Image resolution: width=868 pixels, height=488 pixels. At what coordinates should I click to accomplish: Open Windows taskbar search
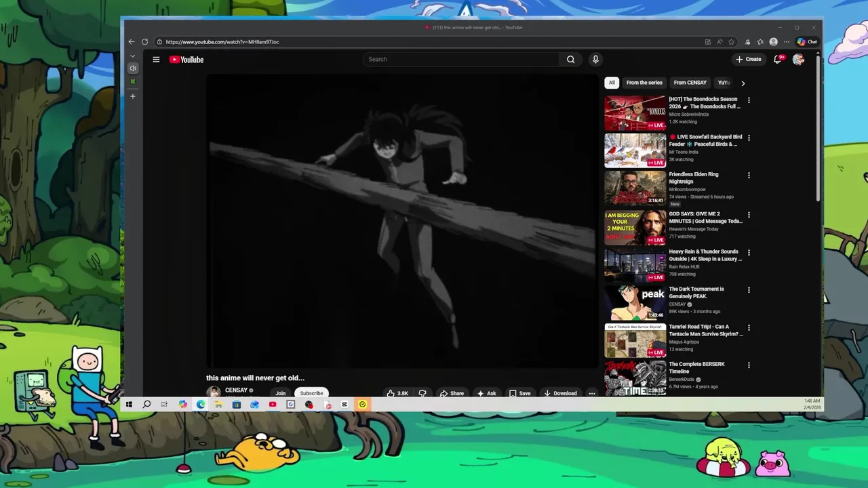click(x=146, y=405)
